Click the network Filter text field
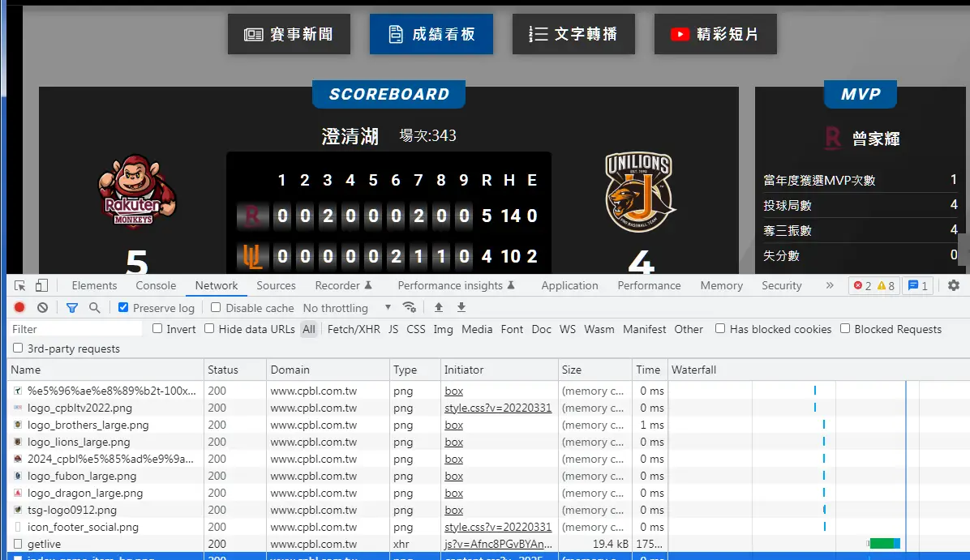The width and height of the screenshot is (970, 560). pyautogui.click(x=76, y=329)
